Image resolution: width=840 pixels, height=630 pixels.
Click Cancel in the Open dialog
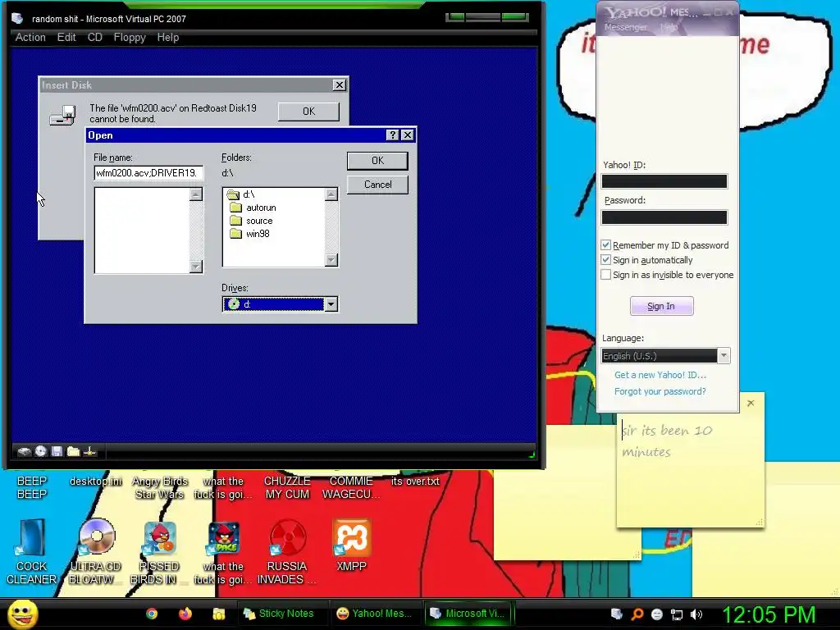(x=377, y=185)
